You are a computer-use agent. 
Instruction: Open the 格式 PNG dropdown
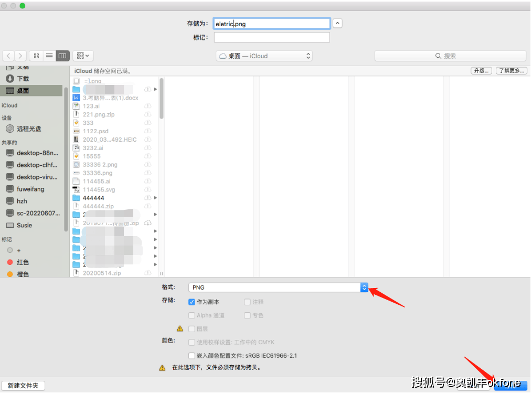364,287
